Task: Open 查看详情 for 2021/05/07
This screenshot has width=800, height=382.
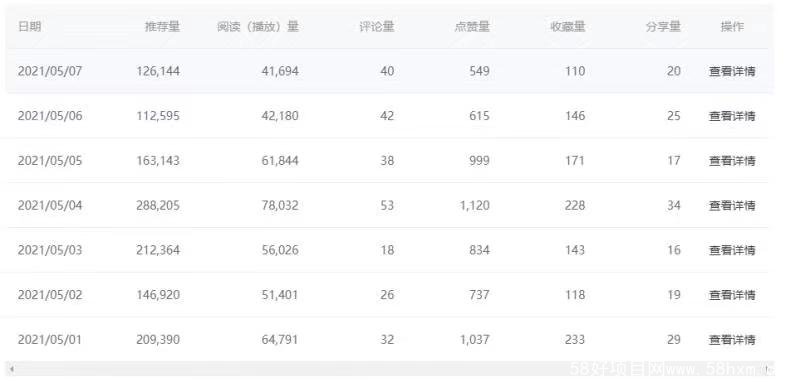Action: (x=732, y=71)
